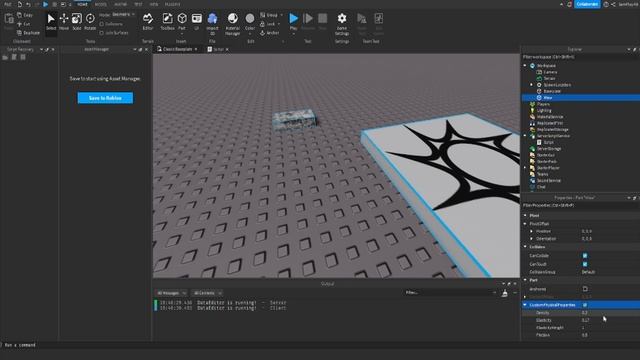Click the Output filter field
640x360 pixels.
(x=450, y=293)
